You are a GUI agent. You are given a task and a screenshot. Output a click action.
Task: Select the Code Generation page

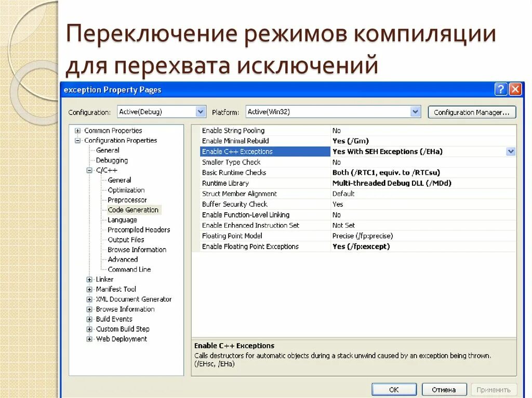click(x=134, y=210)
